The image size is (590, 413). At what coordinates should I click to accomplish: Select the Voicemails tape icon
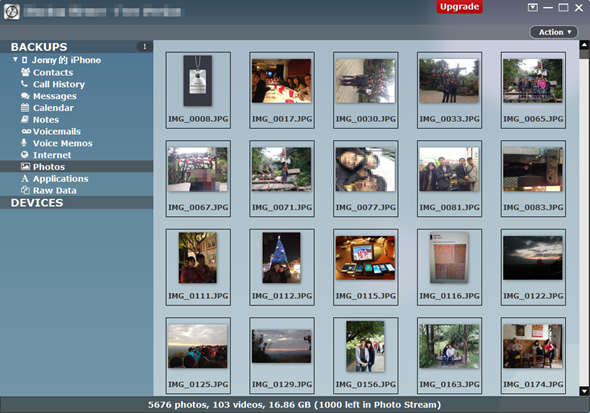click(26, 131)
